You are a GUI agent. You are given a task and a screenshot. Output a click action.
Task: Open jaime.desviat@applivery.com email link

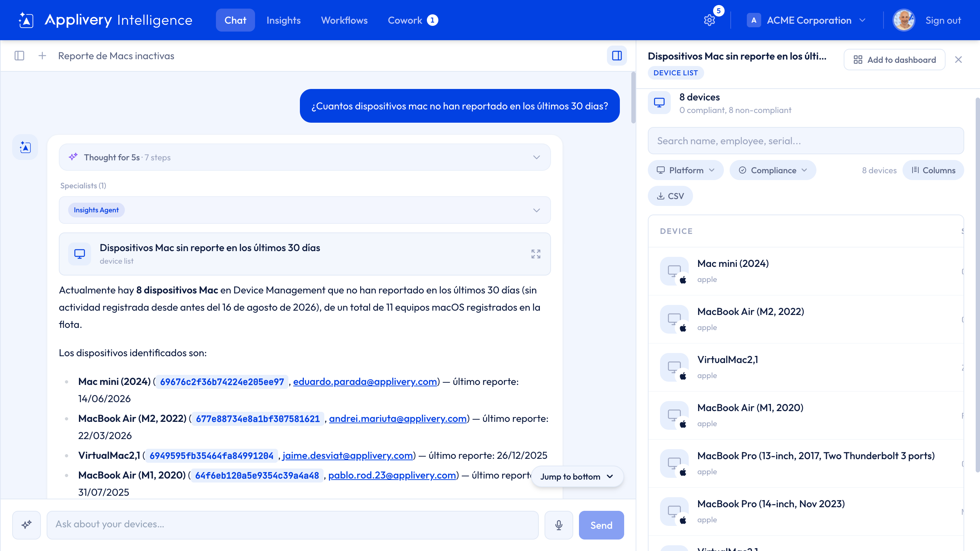click(x=348, y=455)
